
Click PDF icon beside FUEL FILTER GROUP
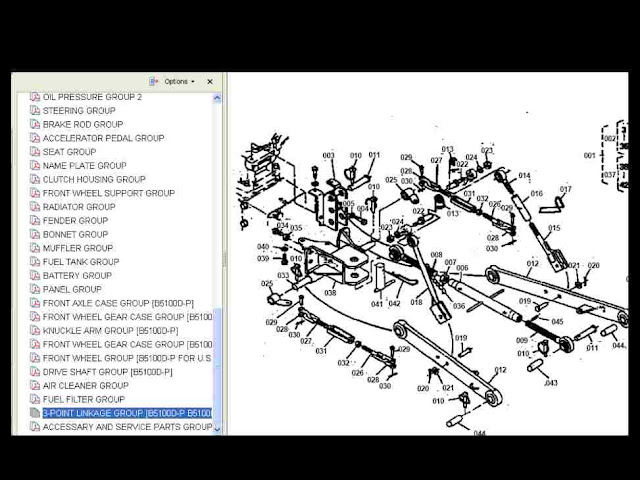tap(35, 400)
